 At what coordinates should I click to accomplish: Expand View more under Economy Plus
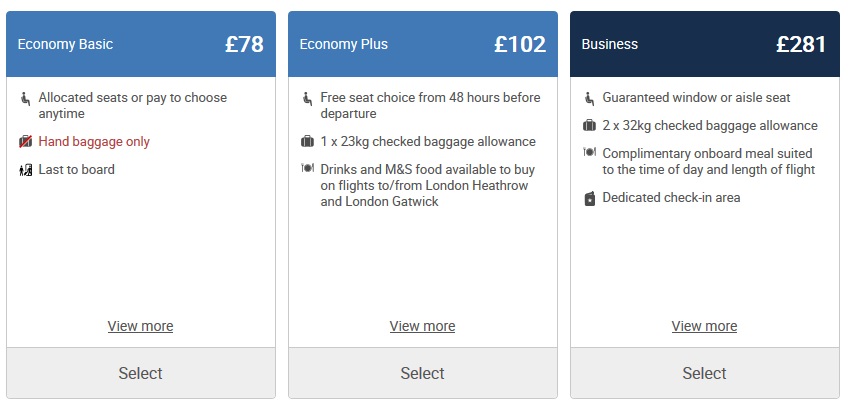coord(422,326)
